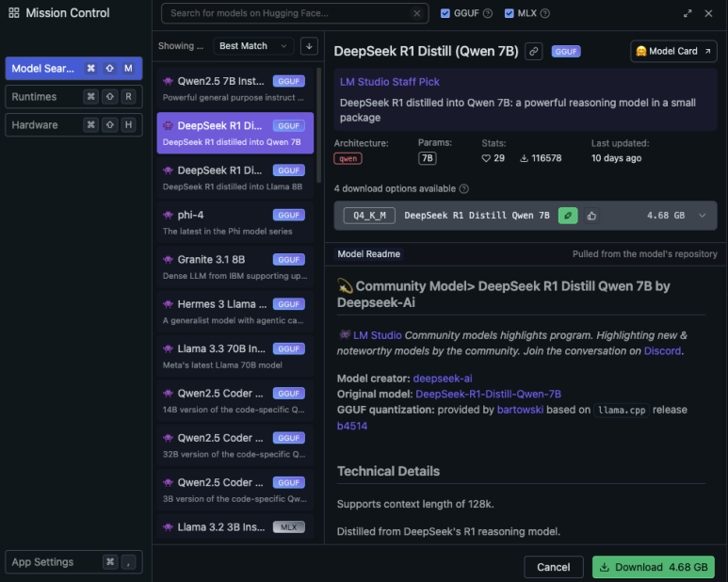Image resolution: width=728 pixels, height=582 pixels.
Task: Open the bartowski profile link
Action: pyautogui.click(x=520, y=410)
